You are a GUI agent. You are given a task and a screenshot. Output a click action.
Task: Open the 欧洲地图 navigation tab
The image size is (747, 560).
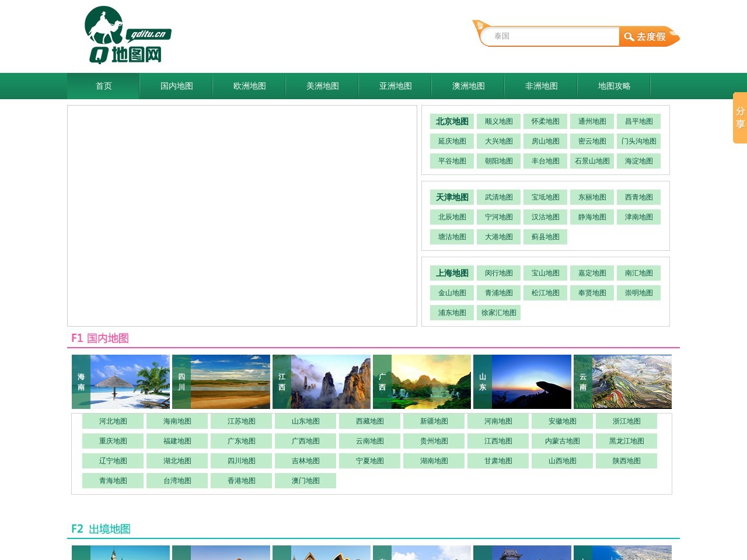(x=249, y=86)
